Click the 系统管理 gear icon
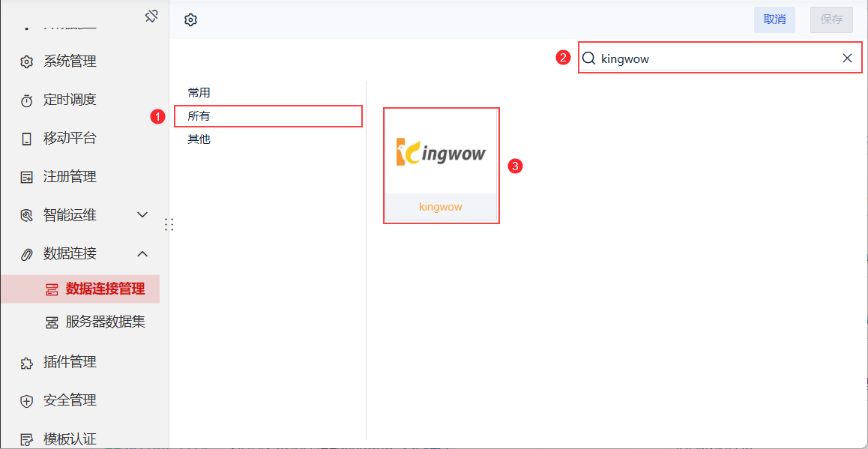This screenshot has width=868, height=449. [27, 61]
